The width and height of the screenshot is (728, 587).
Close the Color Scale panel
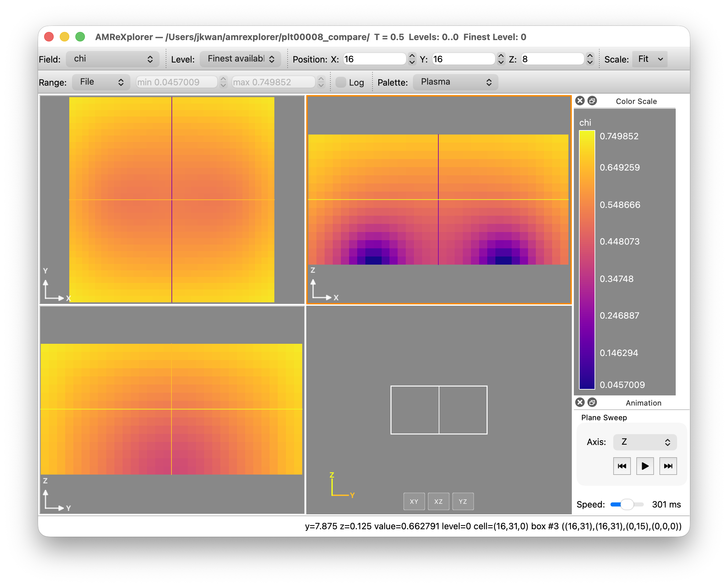tap(580, 101)
